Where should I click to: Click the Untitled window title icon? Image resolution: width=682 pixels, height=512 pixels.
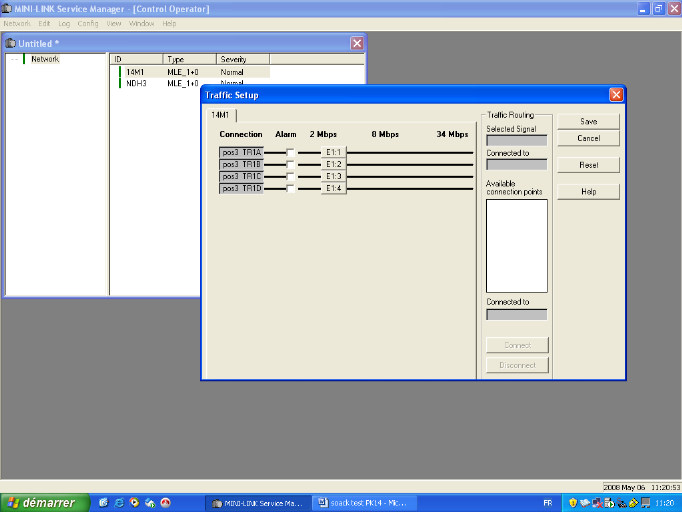click(11, 44)
